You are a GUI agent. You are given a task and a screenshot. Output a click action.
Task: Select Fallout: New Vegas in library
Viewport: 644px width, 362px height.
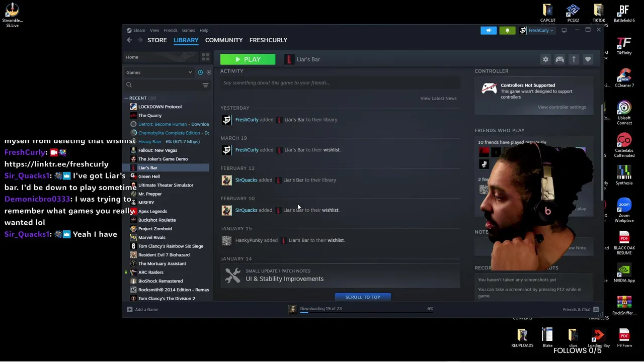click(157, 150)
